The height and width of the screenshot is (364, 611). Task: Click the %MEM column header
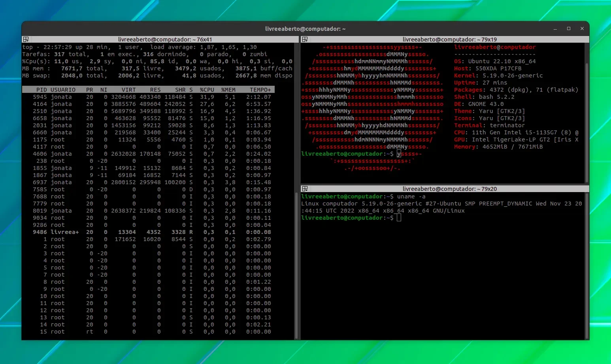pos(228,90)
